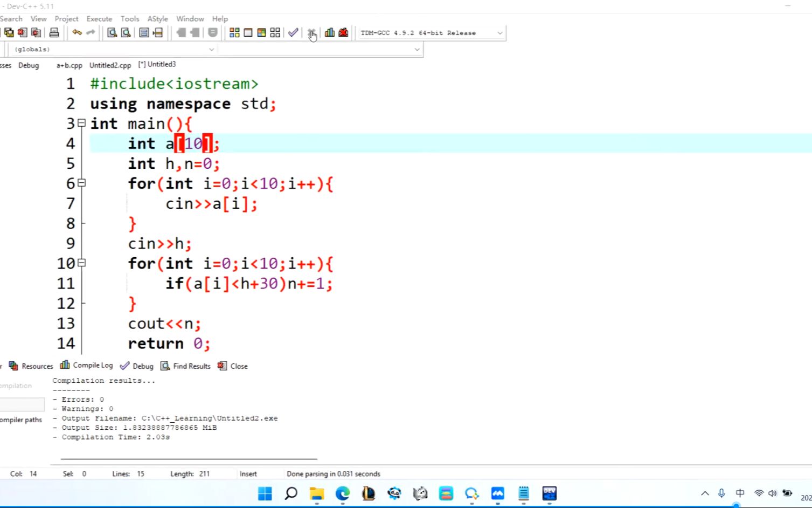Screen dimensions: 812x508
Task: Click the code line 'cout<<n;'
Action: click(164, 324)
